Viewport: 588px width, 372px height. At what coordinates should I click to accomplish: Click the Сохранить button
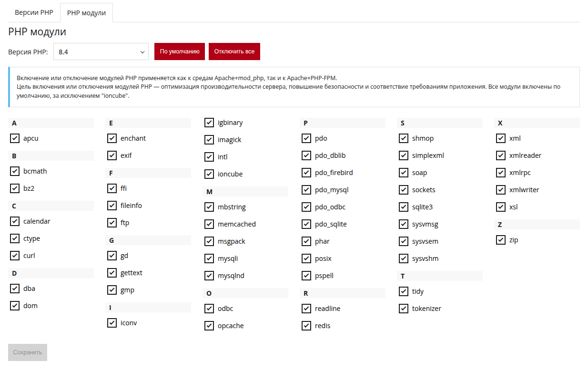coord(28,352)
